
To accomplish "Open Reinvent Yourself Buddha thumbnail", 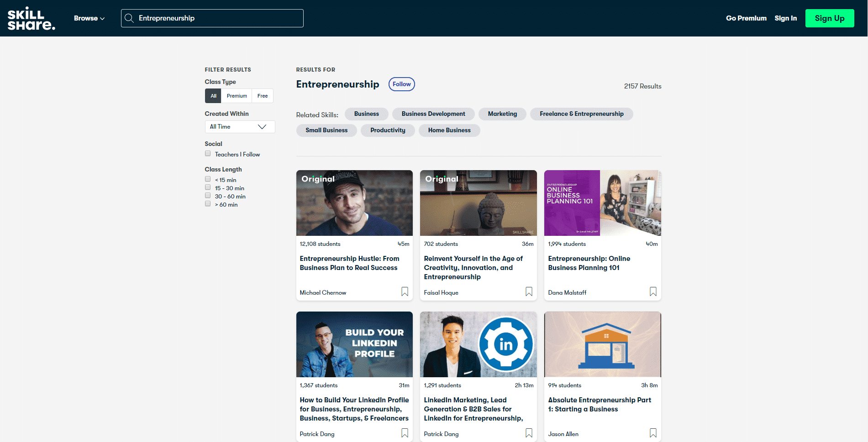I will point(479,203).
